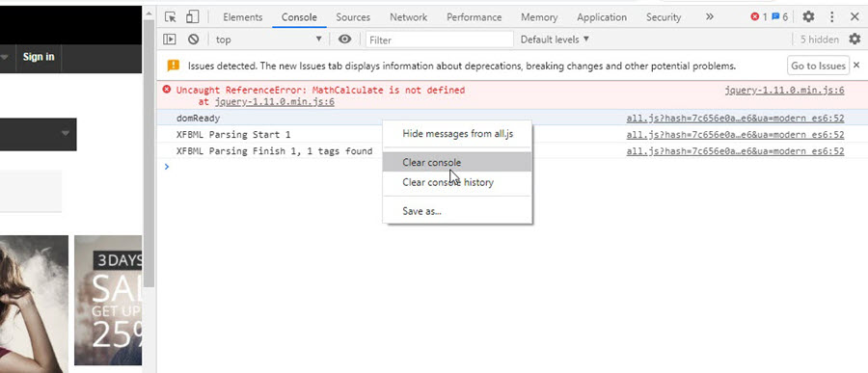Switch to the Security tab
Image resolution: width=868 pixels, height=373 pixels.
click(664, 17)
